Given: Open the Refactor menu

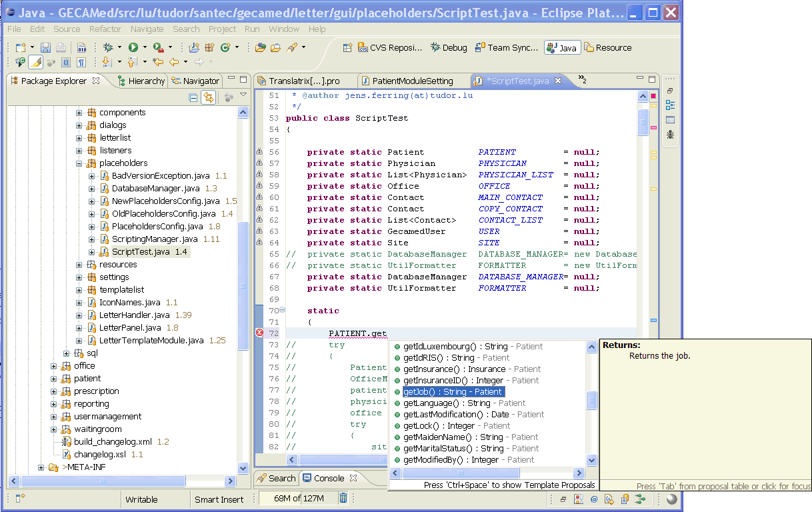Looking at the screenshot, I should click(105, 29).
